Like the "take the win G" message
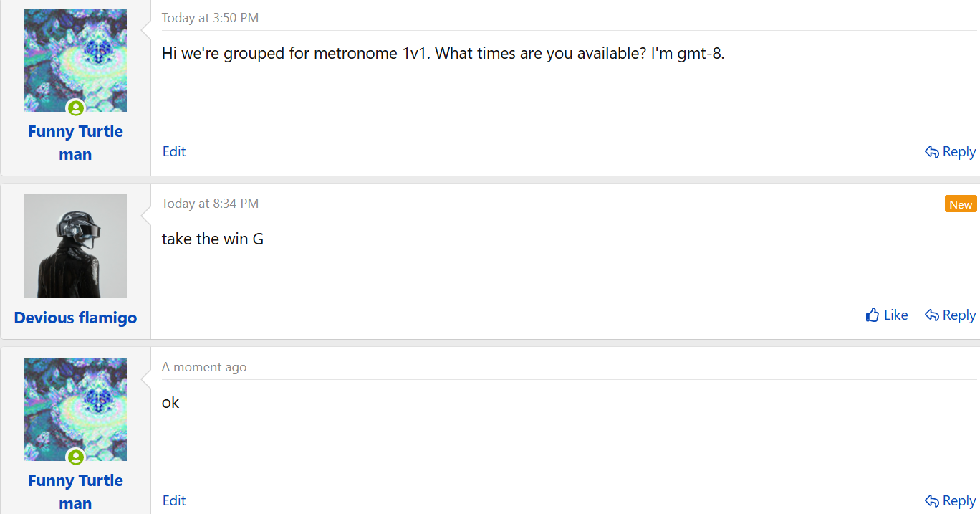980x514 pixels. 887,315
